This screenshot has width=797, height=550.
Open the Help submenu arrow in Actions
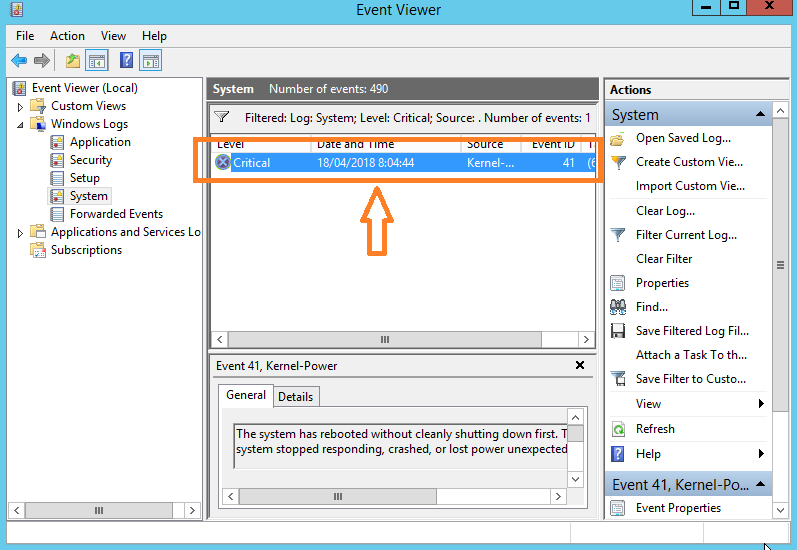point(761,453)
